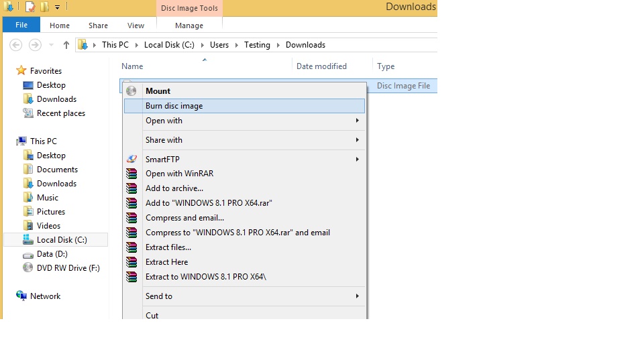The width and height of the screenshot is (644, 362).
Task: Open the recent locations dropdown arrow
Action: click(52, 45)
